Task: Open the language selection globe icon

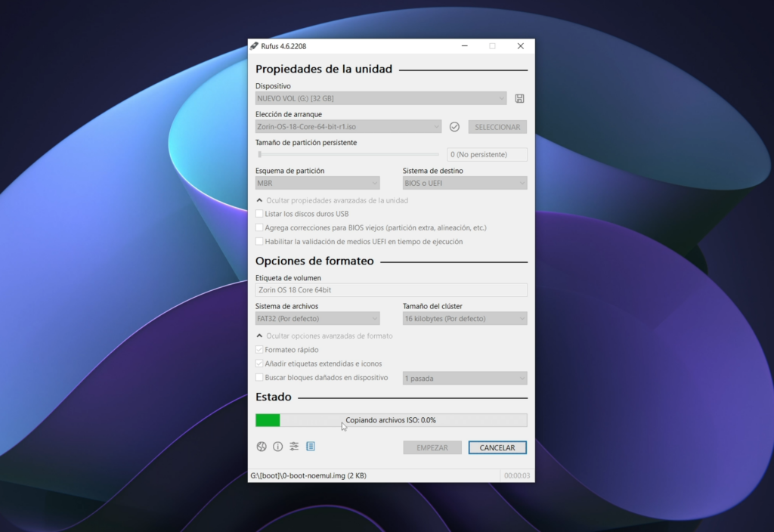Action: 262,447
